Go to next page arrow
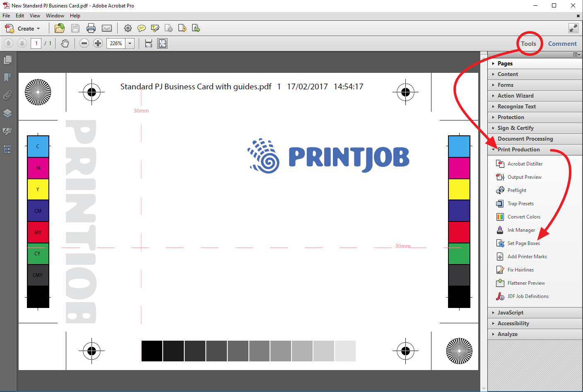The height and width of the screenshot is (392, 583). tap(22, 43)
